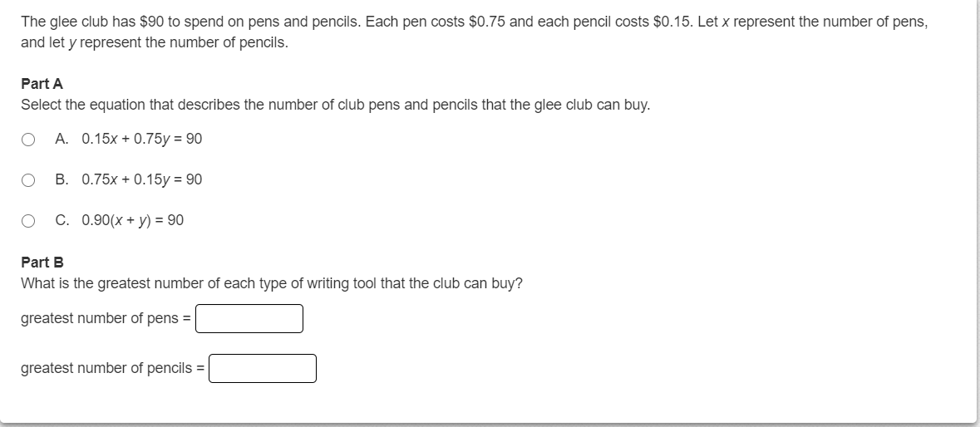The image size is (980, 427).
Task: Click the glee club problem statement text
Action: [475, 32]
